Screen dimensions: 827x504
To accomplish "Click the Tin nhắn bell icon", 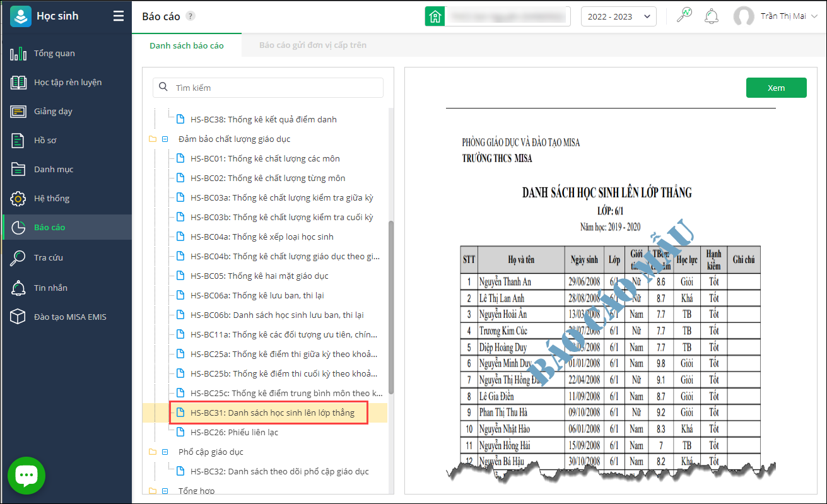I will coord(18,288).
